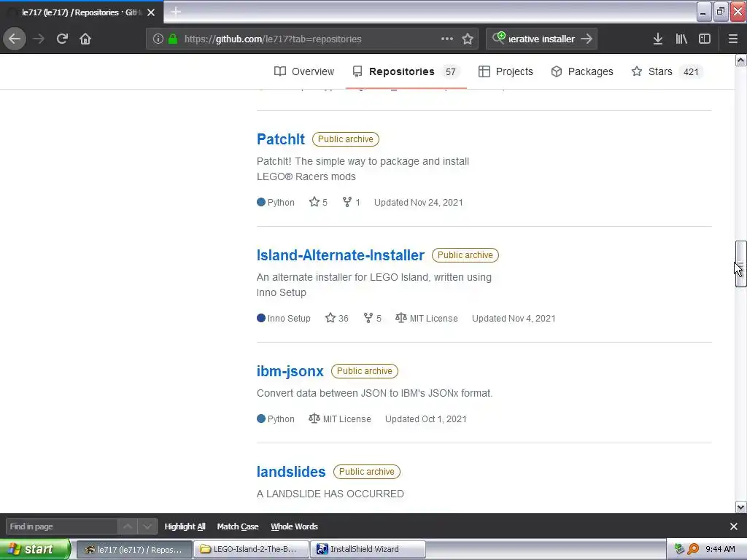The image size is (747, 560).
Task: Click the scrollbar up arrow
Action: coord(740,60)
